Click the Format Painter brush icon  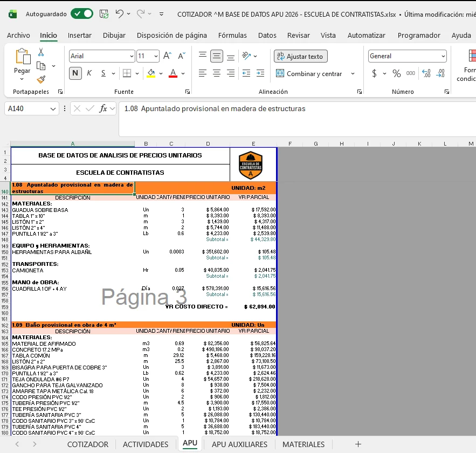click(x=41, y=80)
